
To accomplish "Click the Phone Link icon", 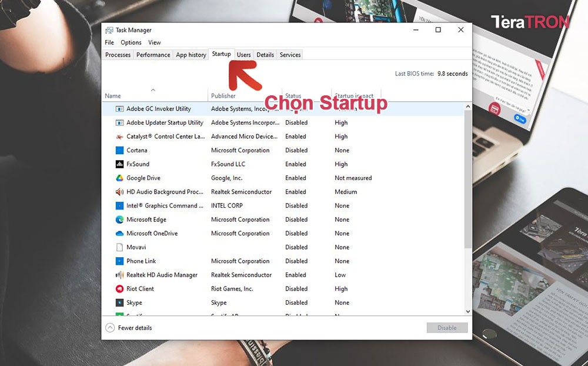I will [119, 261].
